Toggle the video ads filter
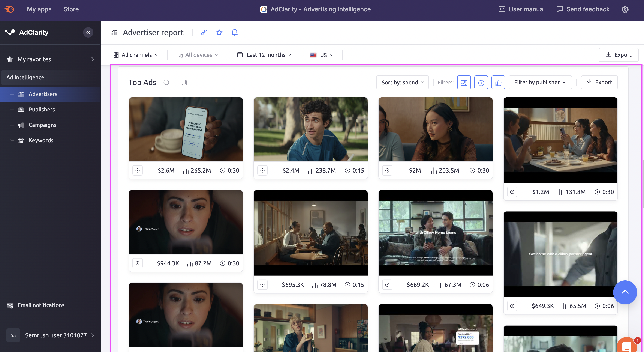This screenshot has height=352, width=644. coord(481,82)
